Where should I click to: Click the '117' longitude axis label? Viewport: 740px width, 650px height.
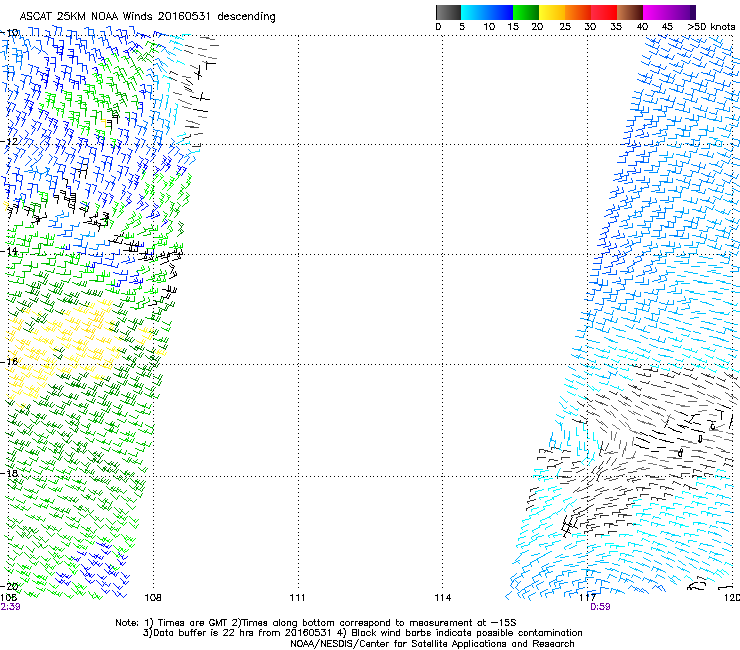pos(588,598)
